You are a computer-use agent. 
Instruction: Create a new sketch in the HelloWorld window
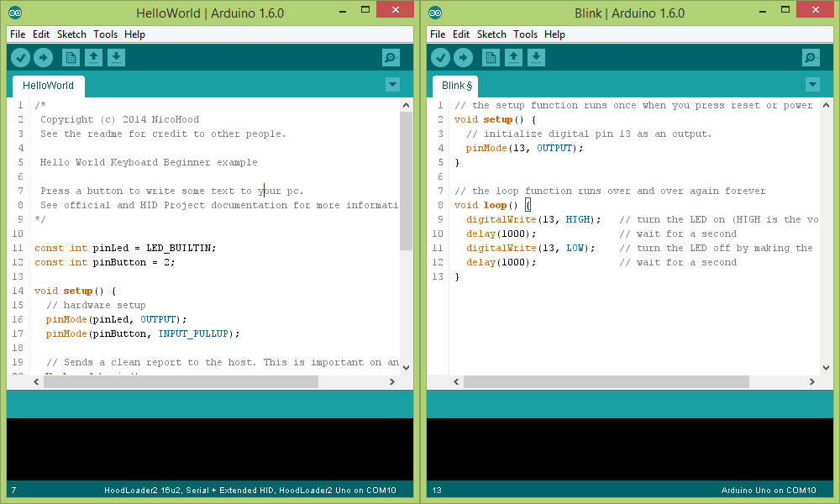(x=71, y=57)
